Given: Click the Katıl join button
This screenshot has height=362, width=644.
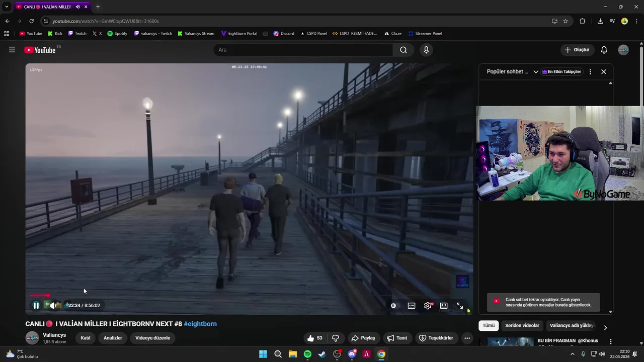Looking at the screenshot, I should point(86,338).
